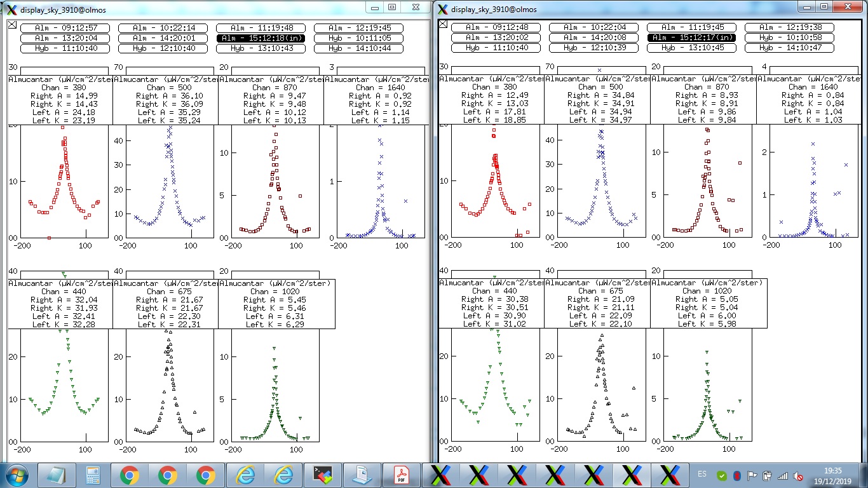The width and height of the screenshot is (868, 488).
Task: Select Alm - 09:12:48 in right window
Action: pyautogui.click(x=496, y=27)
